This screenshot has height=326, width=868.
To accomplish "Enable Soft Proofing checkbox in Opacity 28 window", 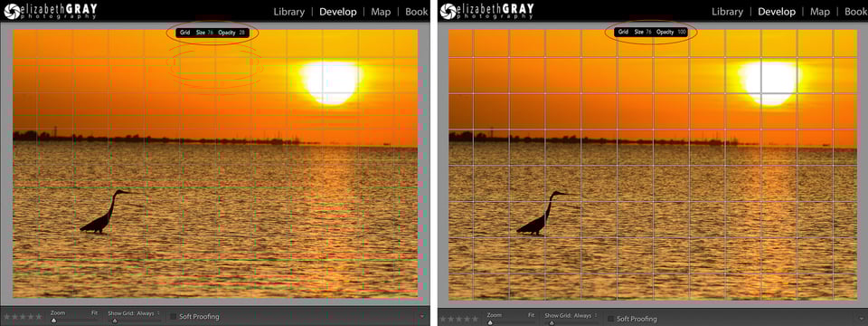I will [x=174, y=317].
